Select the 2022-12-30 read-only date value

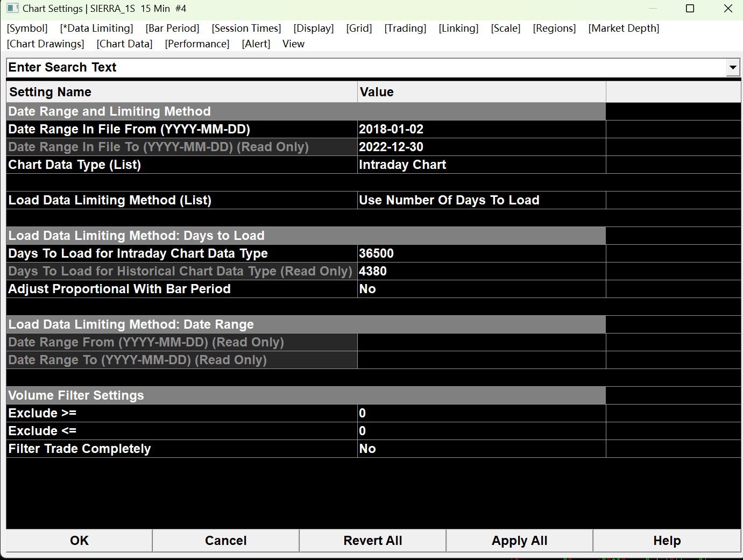[x=482, y=147]
